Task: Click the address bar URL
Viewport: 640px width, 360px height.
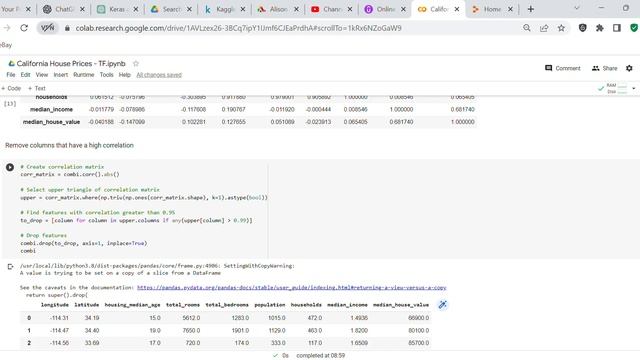Action: click(x=238, y=28)
